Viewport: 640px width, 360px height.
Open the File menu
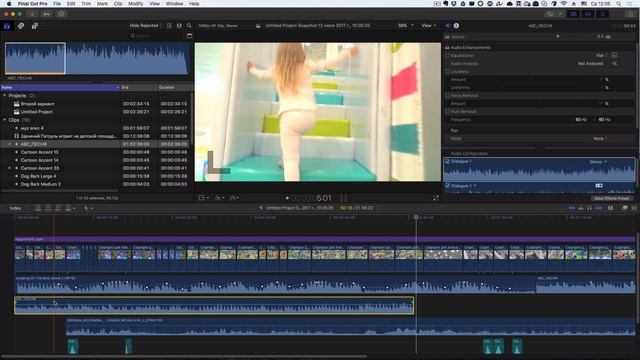[57, 4]
